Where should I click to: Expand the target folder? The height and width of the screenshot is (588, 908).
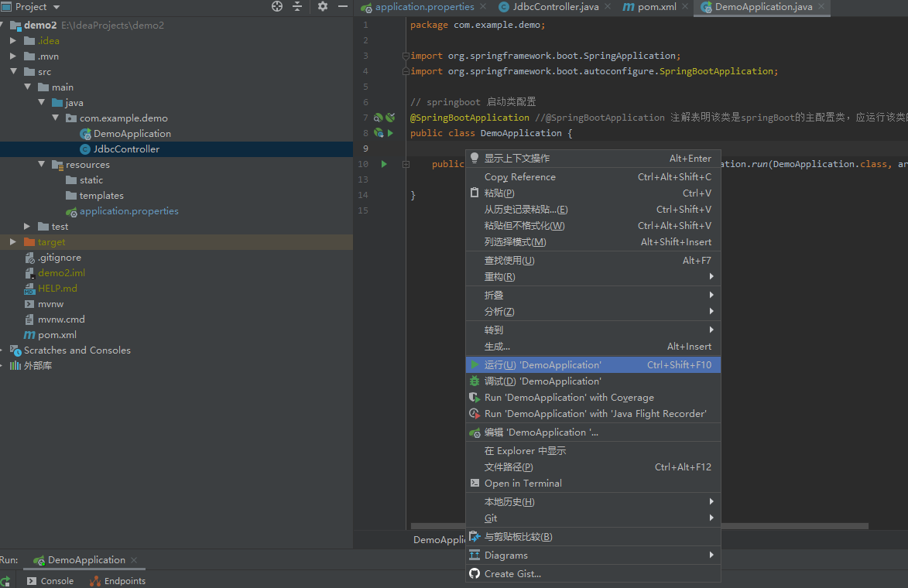tap(12, 242)
